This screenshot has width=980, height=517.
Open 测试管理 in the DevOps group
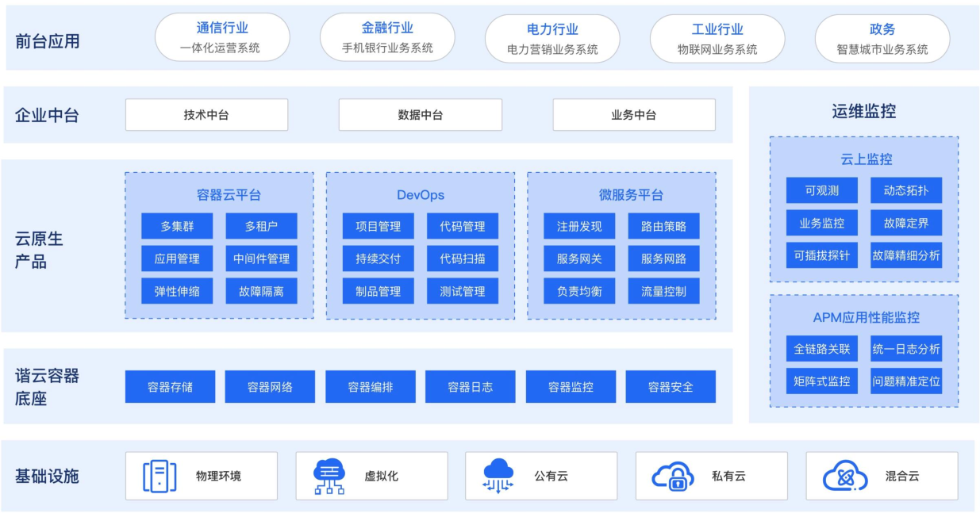[463, 290]
